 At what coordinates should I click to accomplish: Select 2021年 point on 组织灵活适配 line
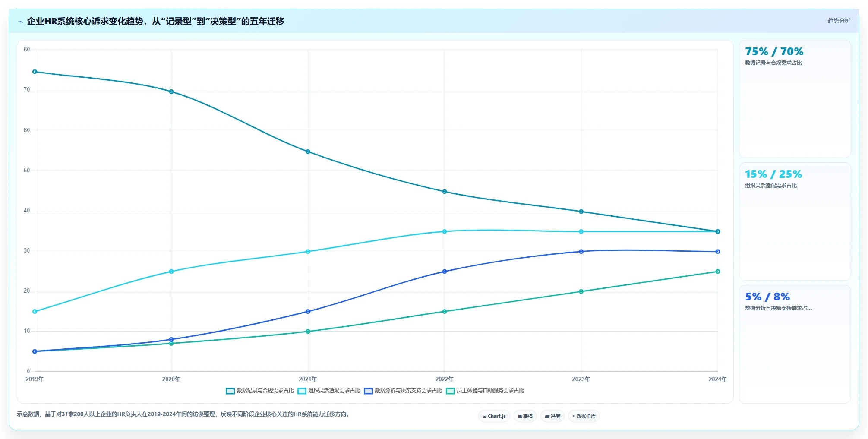click(308, 252)
